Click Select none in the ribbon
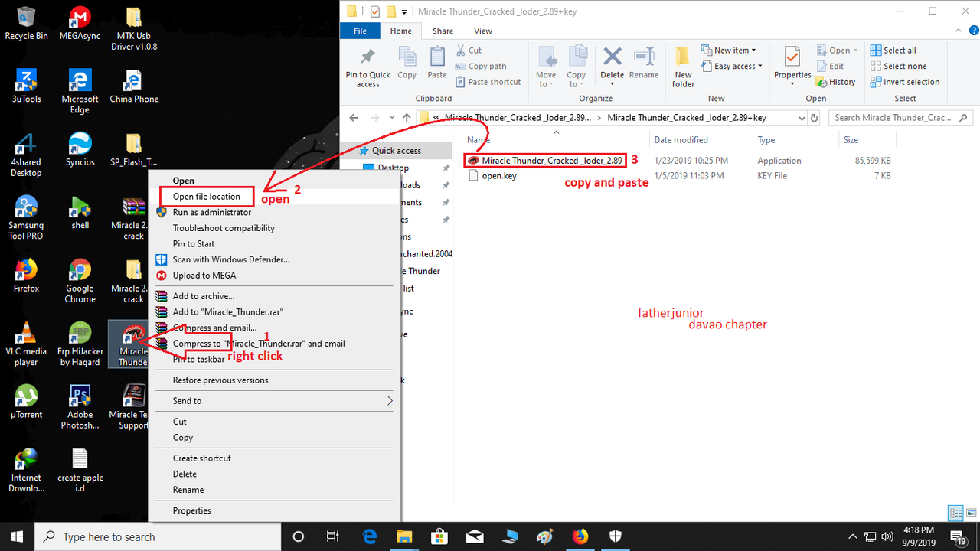This screenshot has height=551, width=980. point(899,67)
